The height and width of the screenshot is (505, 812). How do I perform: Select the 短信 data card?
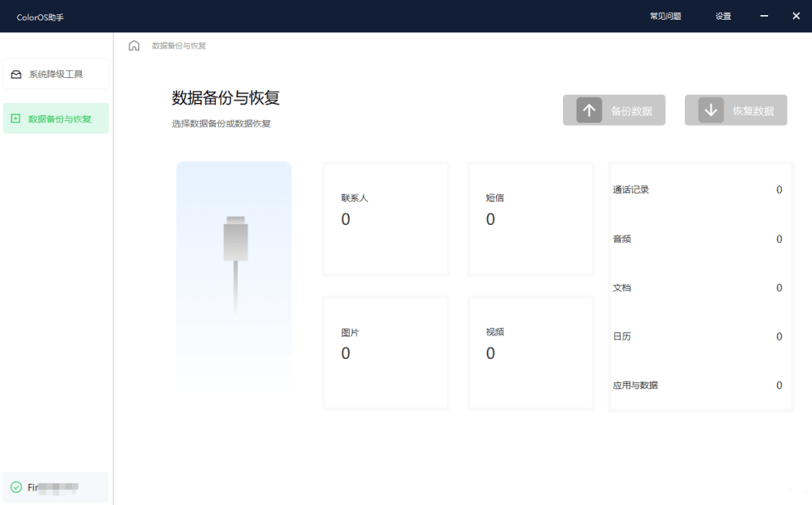pyautogui.click(x=530, y=218)
